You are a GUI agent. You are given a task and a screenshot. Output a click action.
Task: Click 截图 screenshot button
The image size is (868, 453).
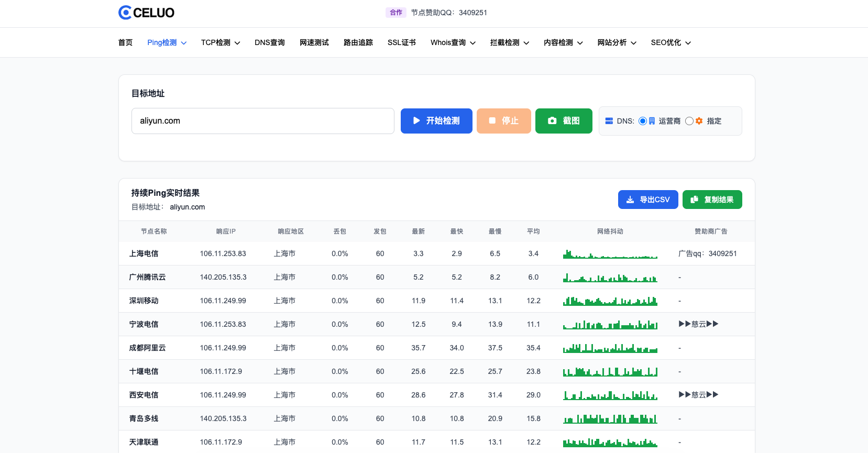(564, 121)
